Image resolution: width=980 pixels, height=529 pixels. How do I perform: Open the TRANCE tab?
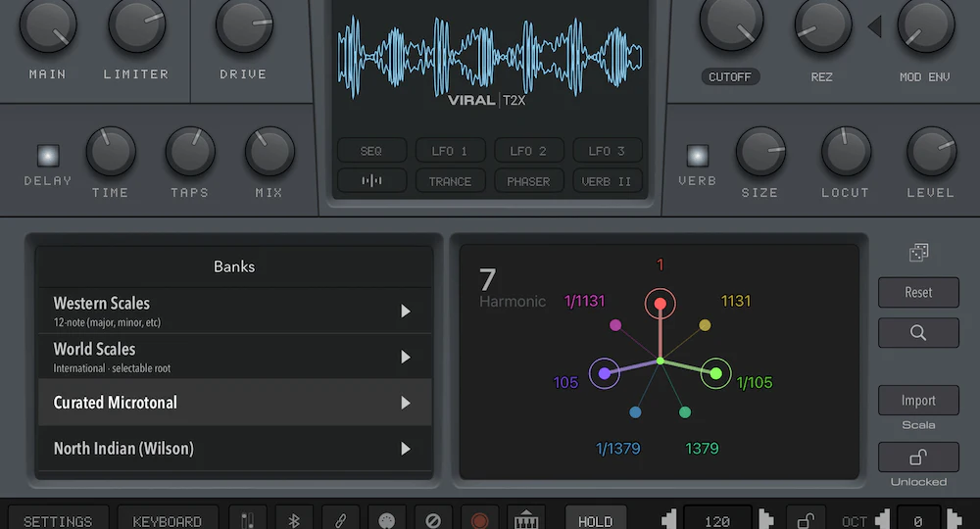pyautogui.click(x=450, y=181)
